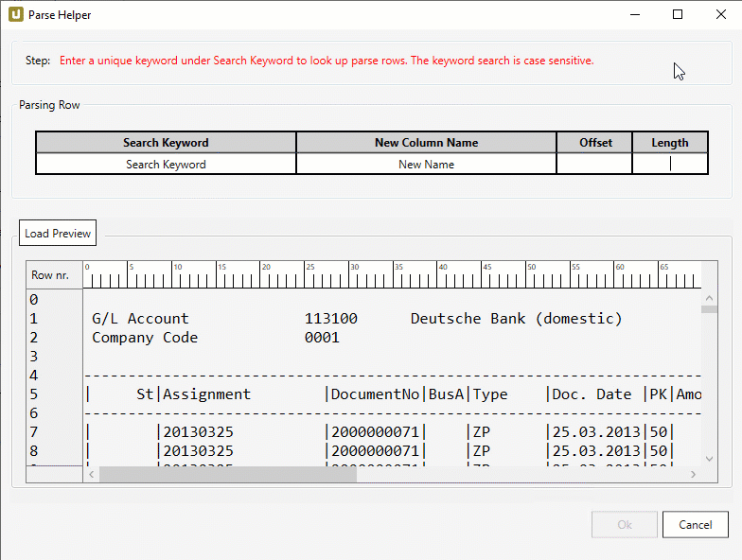Click row number 5 in preview
Viewport: 742px width, 560px height.
click(34, 394)
